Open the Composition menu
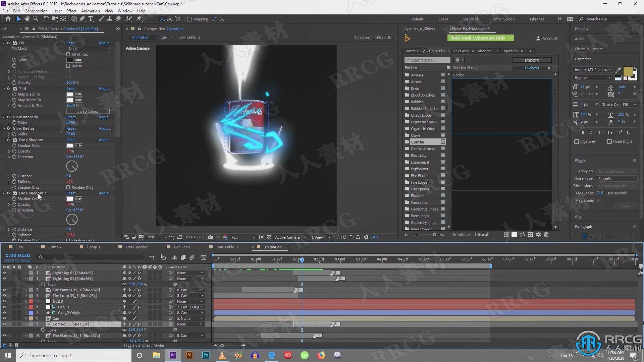 pyautogui.click(x=36, y=11)
